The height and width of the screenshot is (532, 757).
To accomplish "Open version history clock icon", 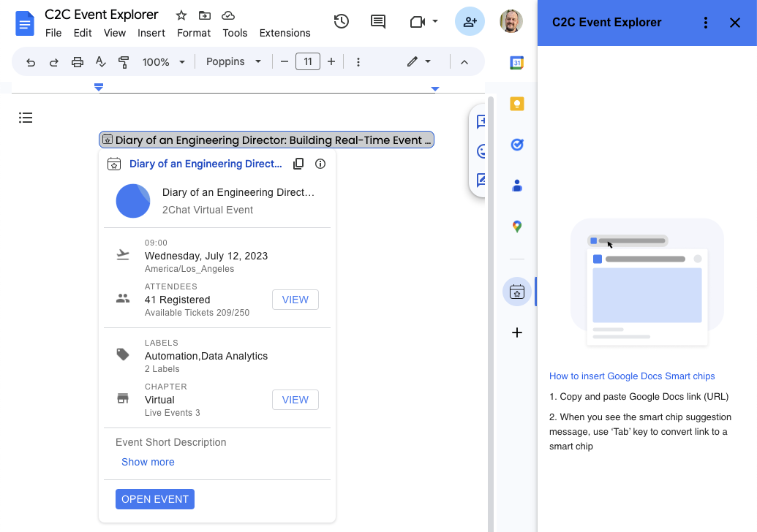I will [342, 21].
